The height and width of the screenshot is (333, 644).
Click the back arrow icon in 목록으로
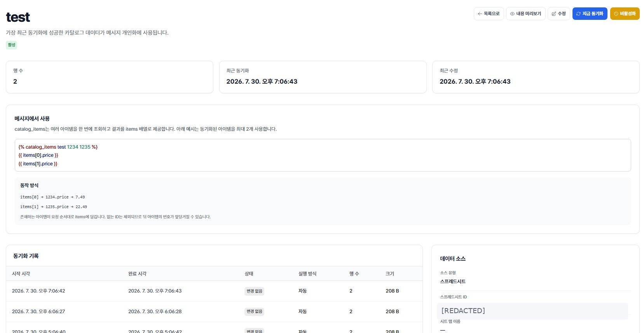pos(480,14)
